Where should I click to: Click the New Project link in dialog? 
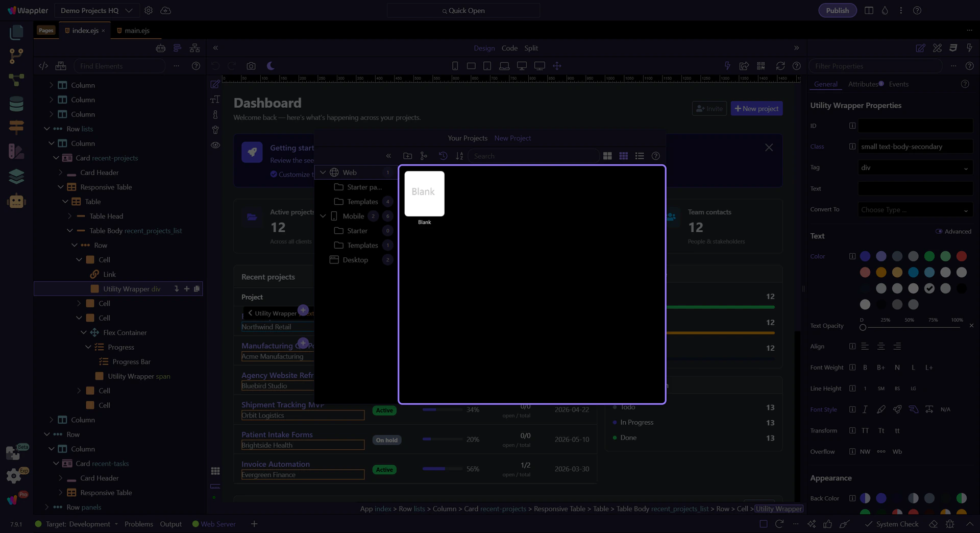pos(512,138)
